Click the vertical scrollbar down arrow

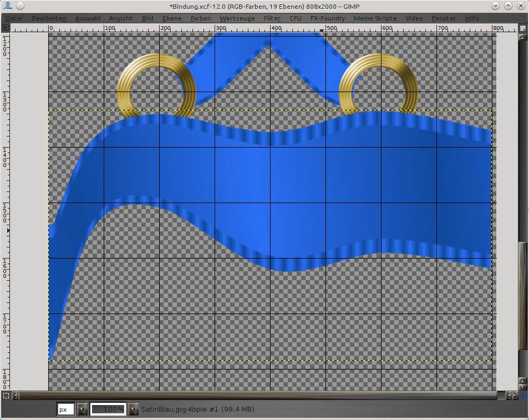523,386
